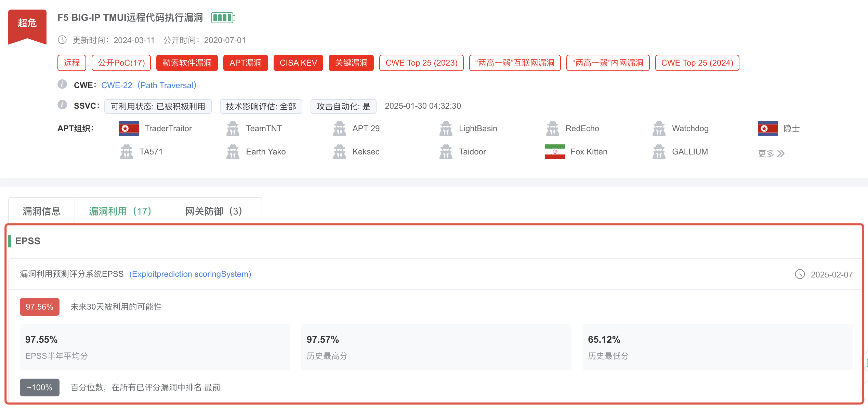Click the hacker icon beside GALLIUM
The image size is (868, 408).
(x=659, y=152)
